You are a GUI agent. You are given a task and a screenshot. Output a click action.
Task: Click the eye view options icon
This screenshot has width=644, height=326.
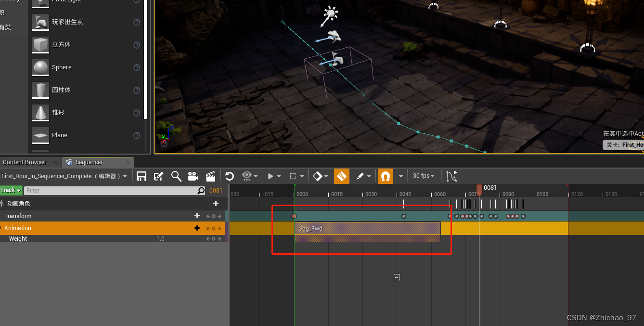[x=246, y=176]
